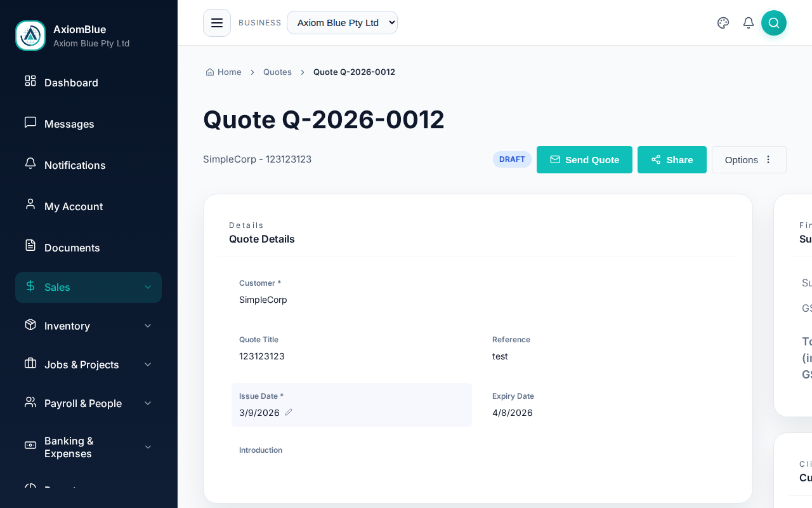The height and width of the screenshot is (508, 812).
Task: Click the teal search circle button
Action: click(x=774, y=23)
